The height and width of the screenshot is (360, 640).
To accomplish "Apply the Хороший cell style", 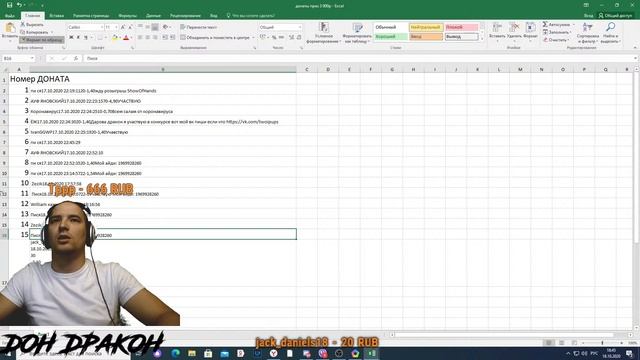I will [x=391, y=37].
